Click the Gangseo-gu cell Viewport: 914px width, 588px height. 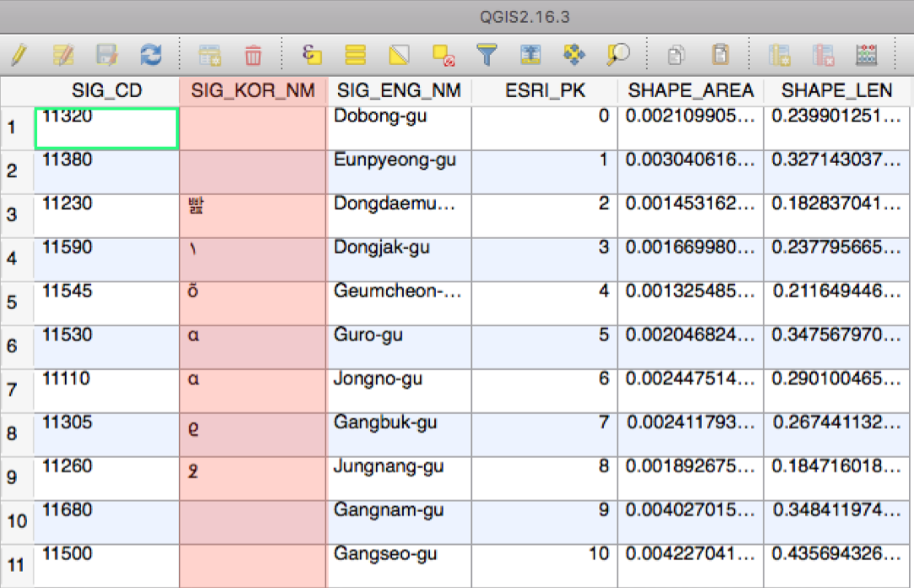[x=399, y=566]
